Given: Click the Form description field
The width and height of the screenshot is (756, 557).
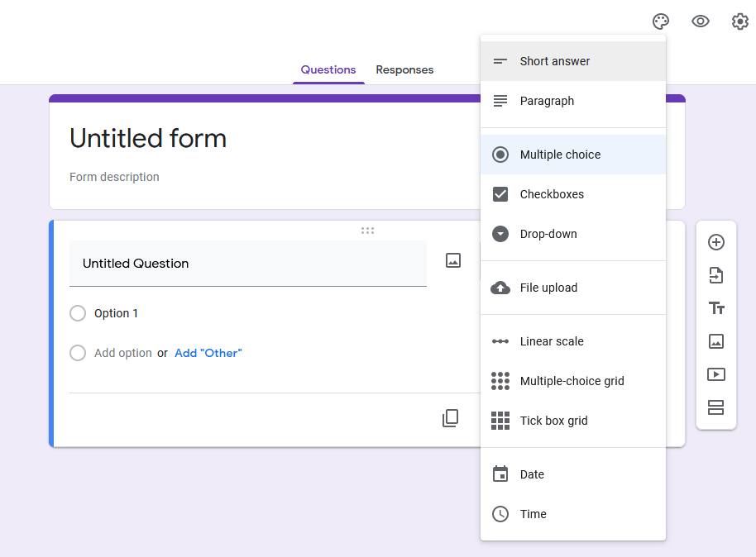Looking at the screenshot, I should (x=114, y=177).
